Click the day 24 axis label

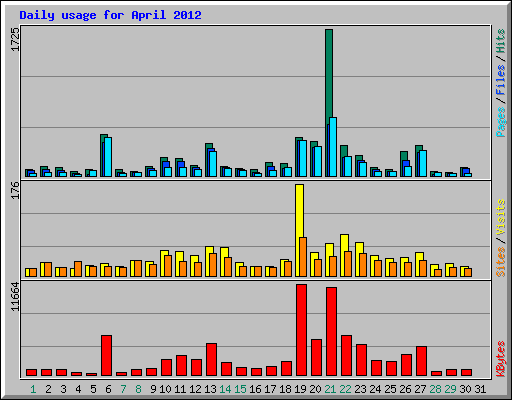click(375, 389)
